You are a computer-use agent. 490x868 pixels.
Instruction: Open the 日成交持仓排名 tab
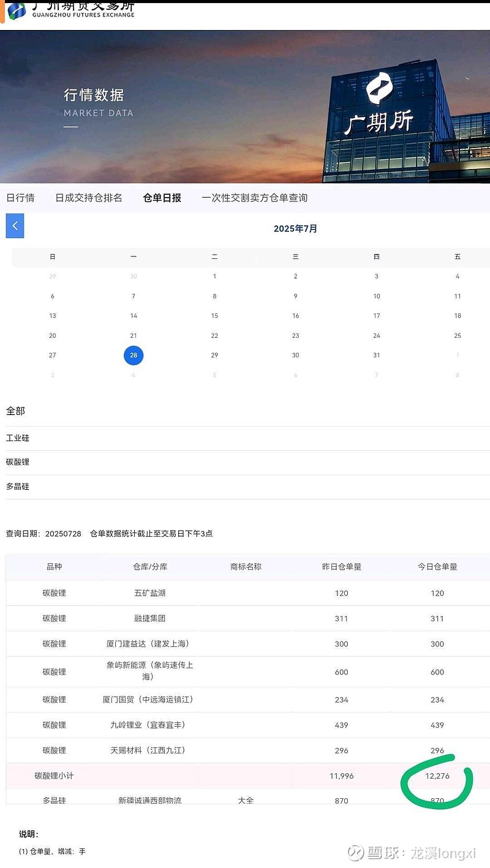(x=89, y=197)
